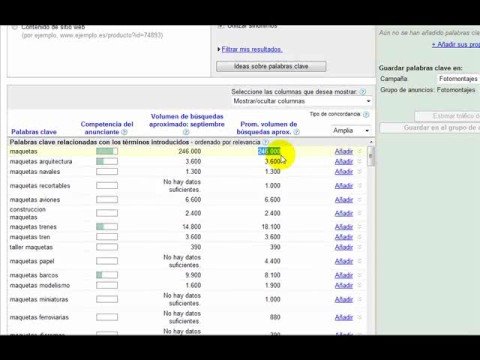Select keyword text maquetas navales

click(x=35, y=172)
